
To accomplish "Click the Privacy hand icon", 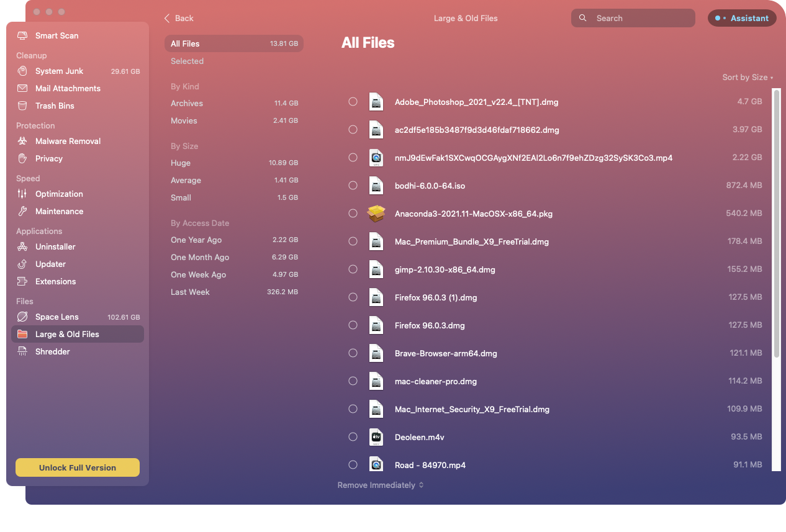I will coord(22,159).
